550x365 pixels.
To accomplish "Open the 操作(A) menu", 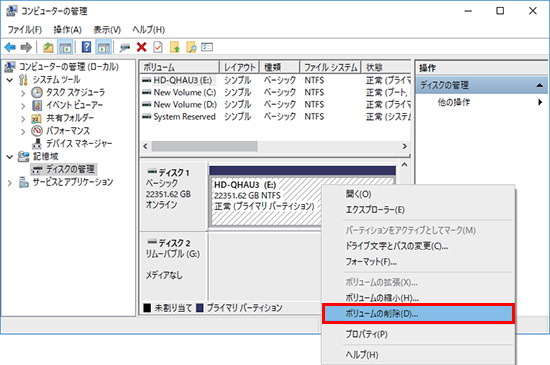I will click(67, 30).
